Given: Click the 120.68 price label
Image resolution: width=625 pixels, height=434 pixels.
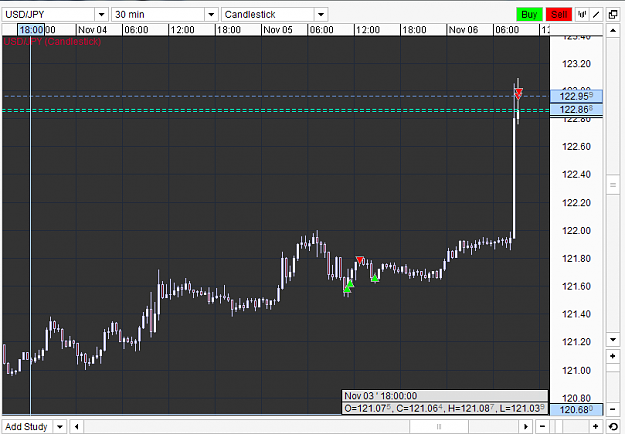Looking at the screenshot, I should (576, 410).
